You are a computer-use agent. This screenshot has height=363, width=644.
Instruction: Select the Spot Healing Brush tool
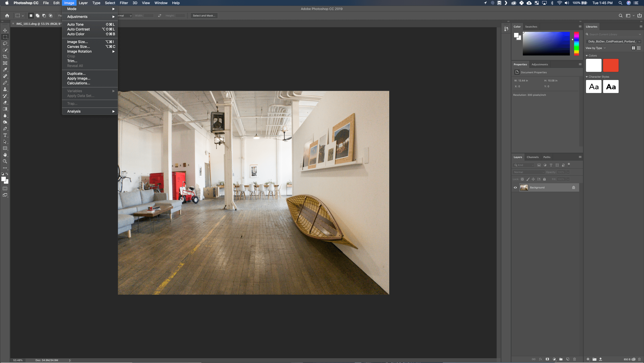pyautogui.click(x=5, y=76)
